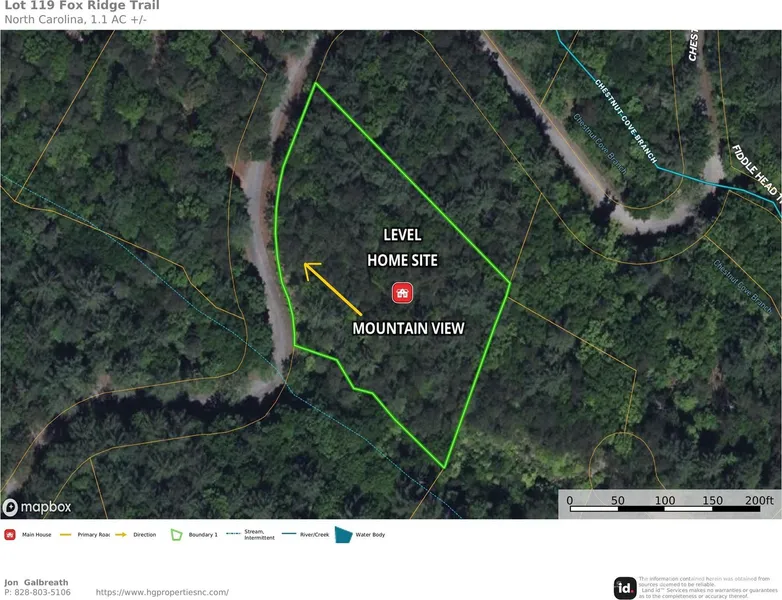Click the MOUNTAIN VIEW map label
The width and height of the screenshot is (782, 600).
[408, 328]
